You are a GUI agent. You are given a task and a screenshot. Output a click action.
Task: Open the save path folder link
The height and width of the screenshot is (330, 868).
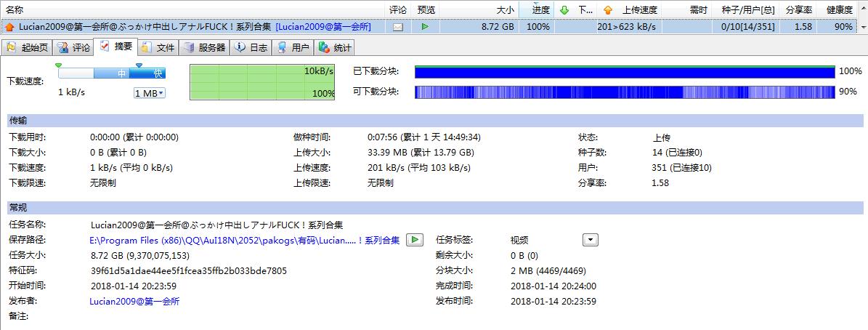[244, 240]
